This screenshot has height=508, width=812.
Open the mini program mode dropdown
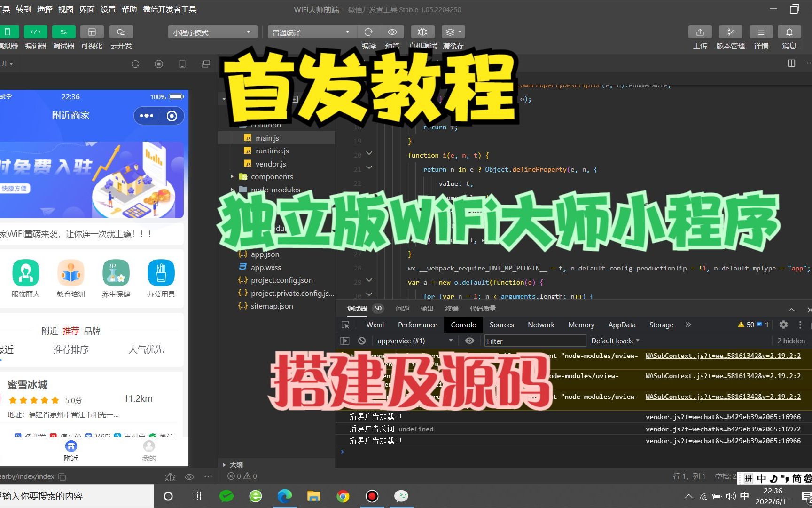212,32
